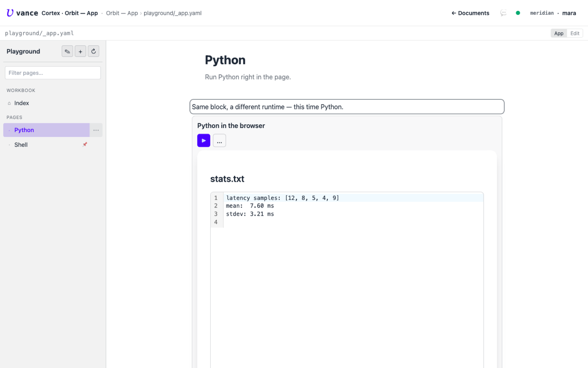
Task: Open the Index workbook page
Action: (x=53, y=103)
